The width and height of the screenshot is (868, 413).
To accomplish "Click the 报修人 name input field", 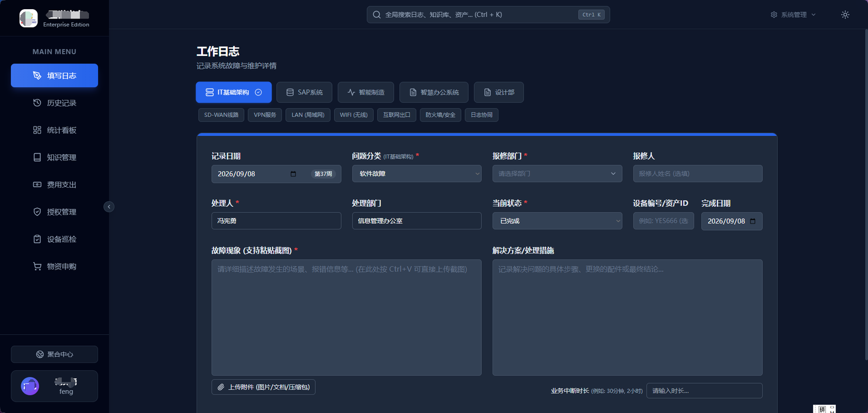I will 698,174.
